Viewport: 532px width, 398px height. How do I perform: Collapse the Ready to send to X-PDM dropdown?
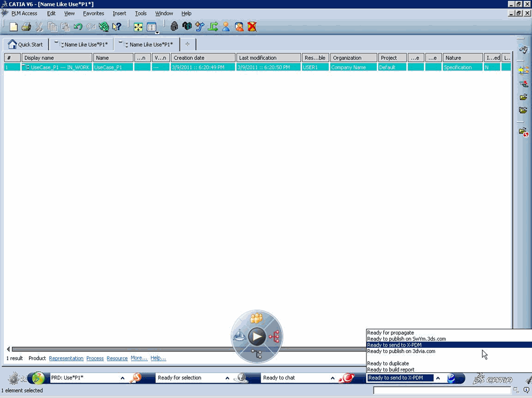[438, 378]
